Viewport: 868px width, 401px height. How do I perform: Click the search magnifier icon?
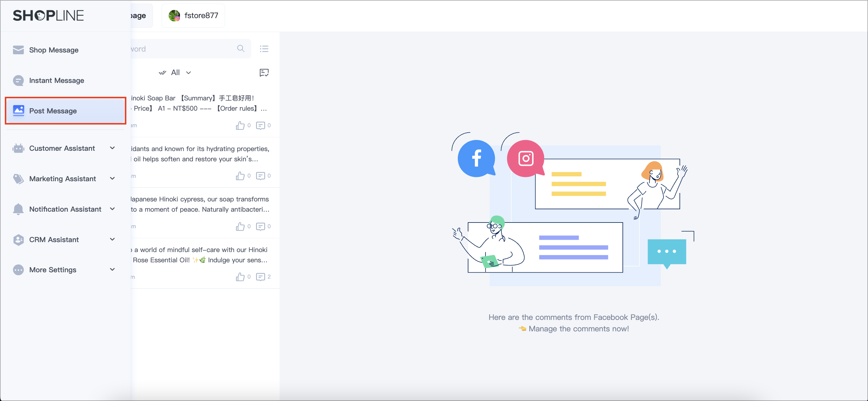241,49
